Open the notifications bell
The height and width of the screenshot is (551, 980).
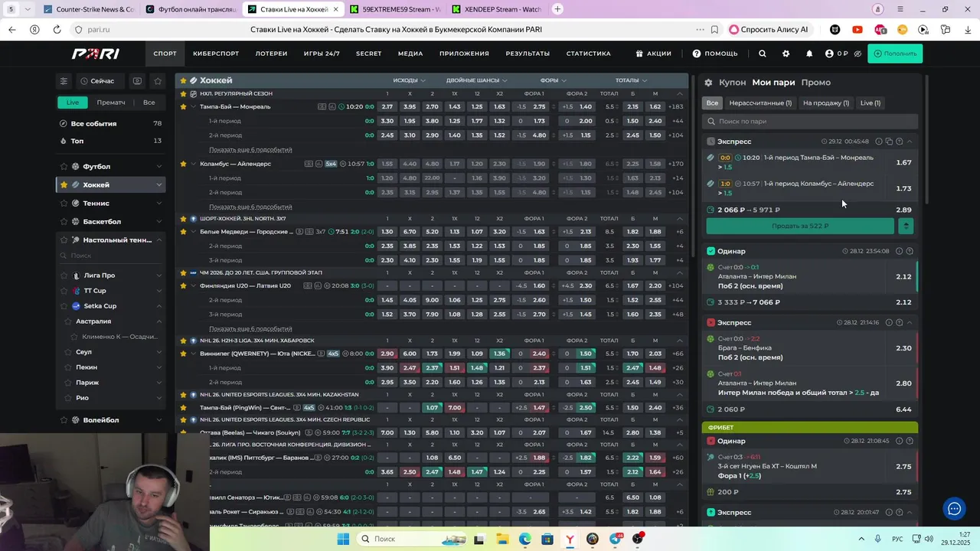coord(809,54)
